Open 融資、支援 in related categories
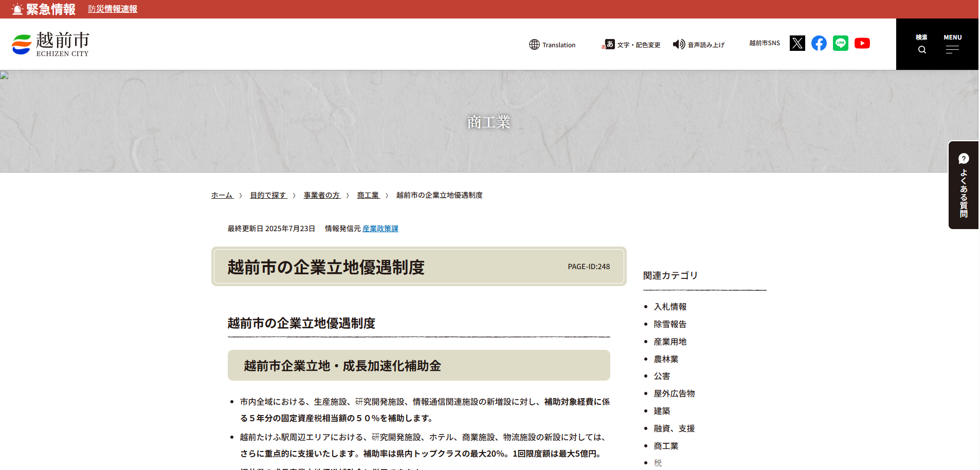 tap(674, 428)
